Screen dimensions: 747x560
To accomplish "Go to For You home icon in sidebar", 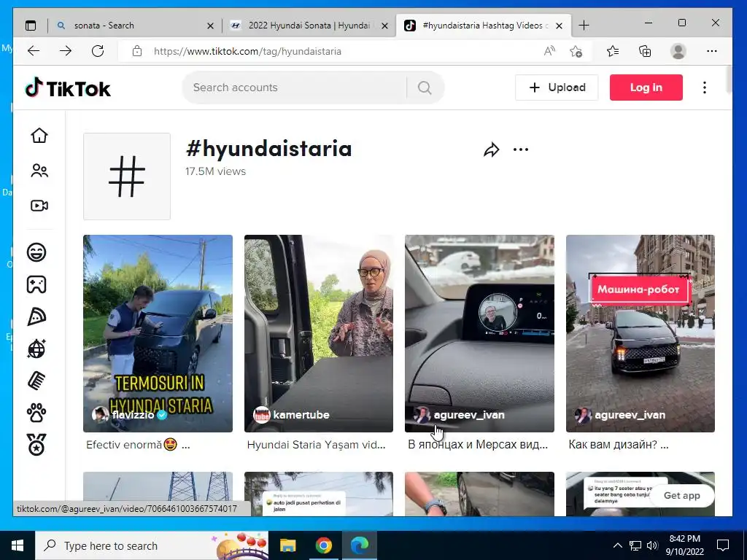I will [39, 135].
